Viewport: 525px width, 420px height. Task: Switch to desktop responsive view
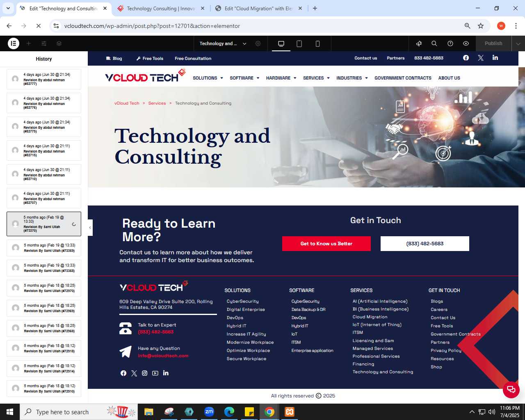click(x=281, y=43)
